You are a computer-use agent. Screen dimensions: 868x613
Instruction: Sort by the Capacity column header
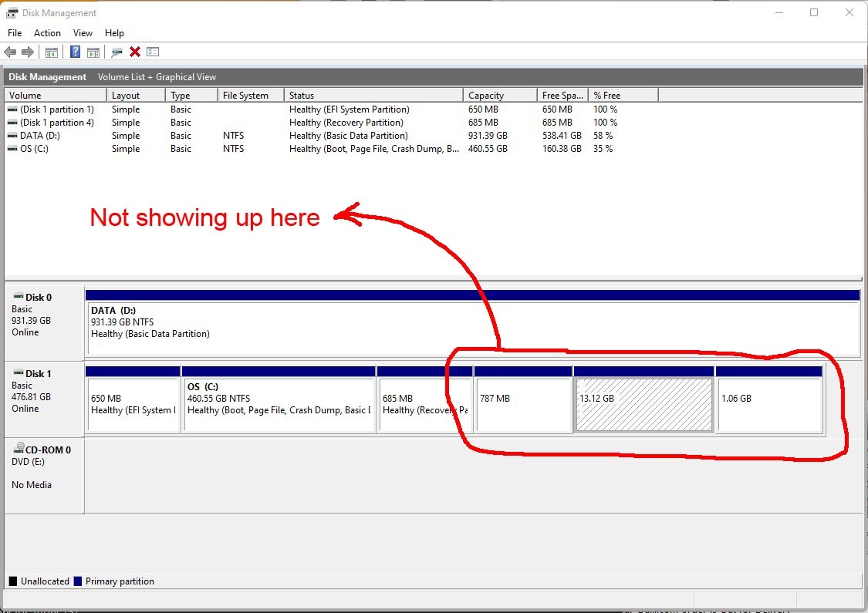pos(500,95)
